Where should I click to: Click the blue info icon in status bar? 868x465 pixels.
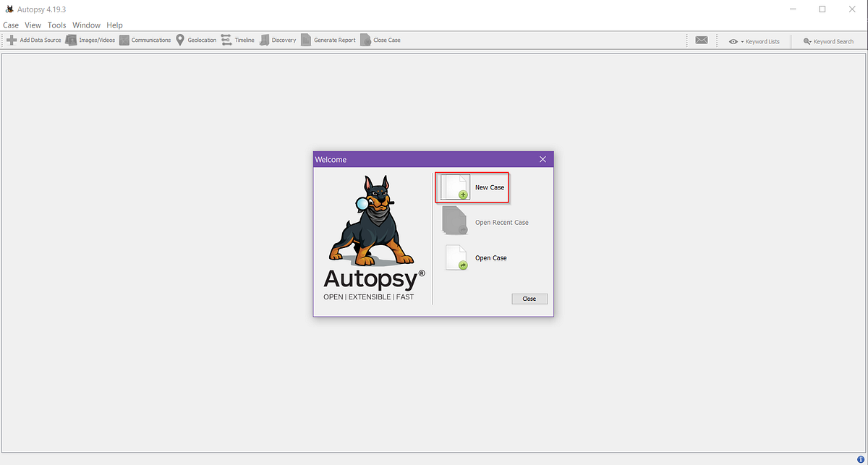tap(860, 459)
